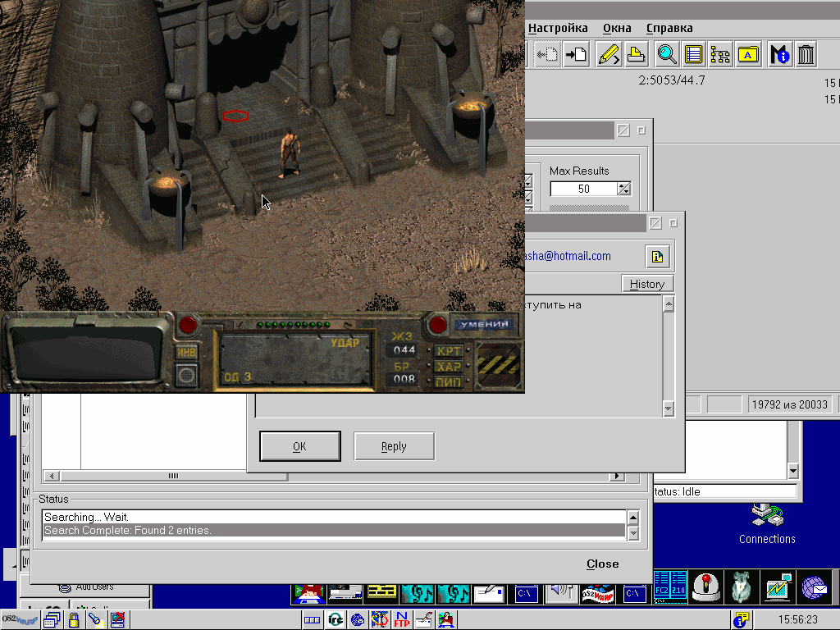Click the message text scrollbar up arrow
This screenshot has height=630, width=840.
point(668,304)
